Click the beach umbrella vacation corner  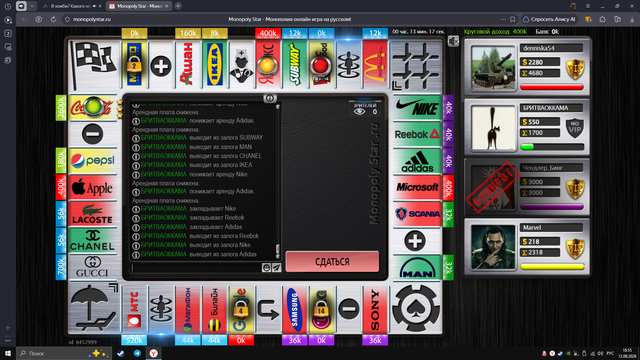pyautogui.click(x=94, y=309)
